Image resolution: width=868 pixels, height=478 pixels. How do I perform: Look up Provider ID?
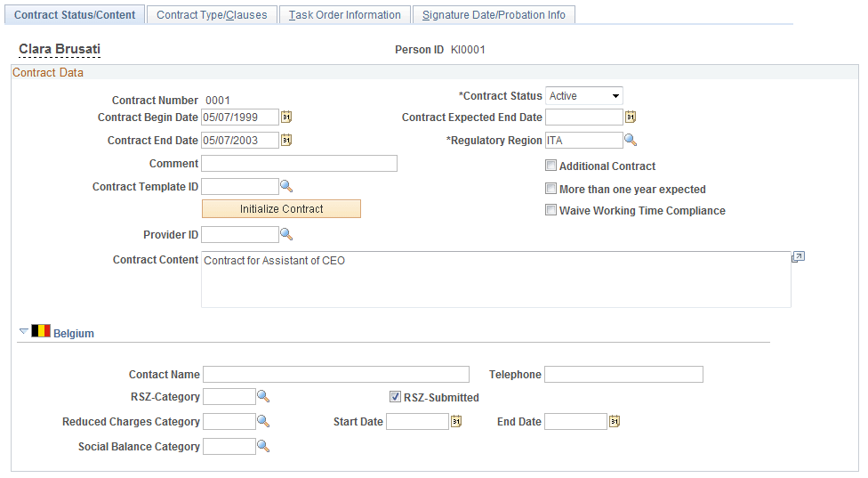pos(286,234)
